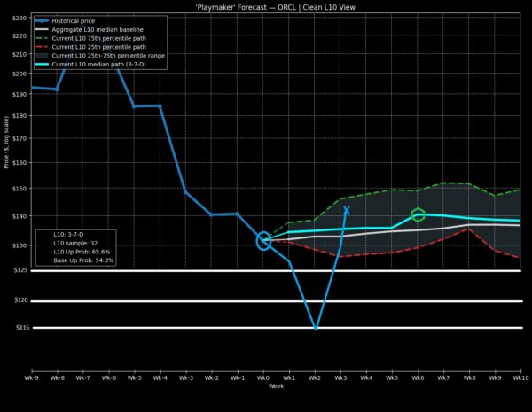The width and height of the screenshot is (532, 412).
Task: Click the 'Wk9' x-axis label
Action: [495, 377]
